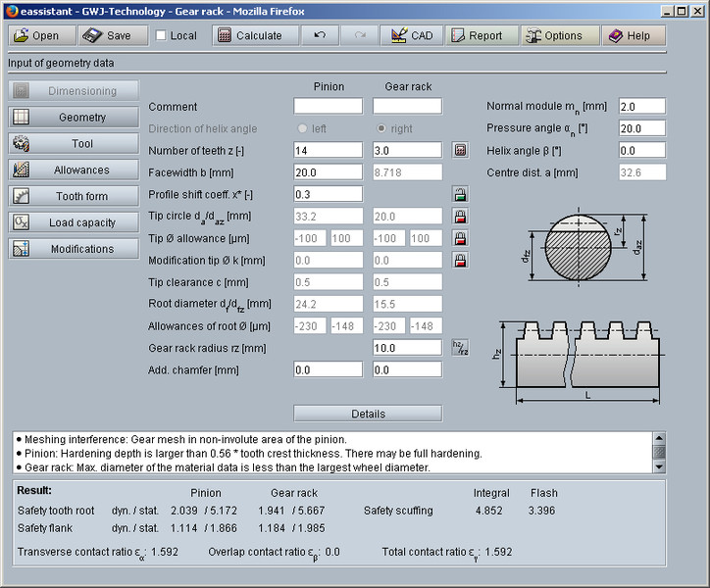
Task: Click calculator icon beside number of teeth
Action: click(x=460, y=150)
